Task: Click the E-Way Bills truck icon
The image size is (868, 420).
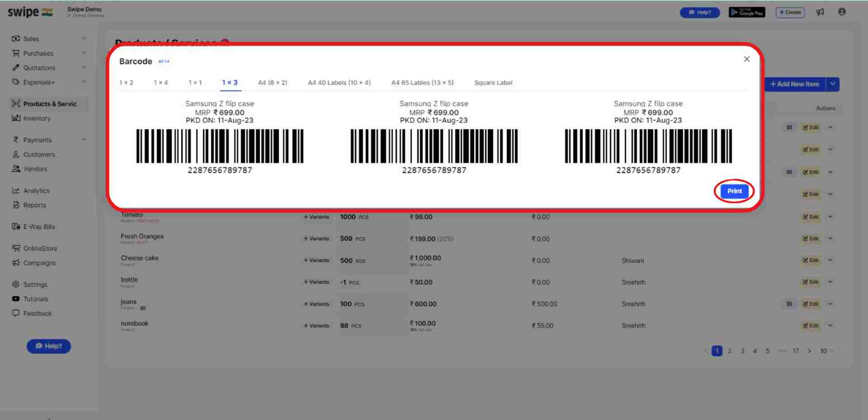Action: pyautogui.click(x=16, y=227)
